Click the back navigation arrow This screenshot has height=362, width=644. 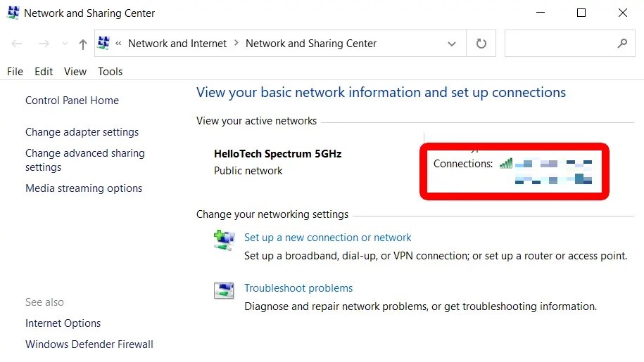click(x=17, y=44)
